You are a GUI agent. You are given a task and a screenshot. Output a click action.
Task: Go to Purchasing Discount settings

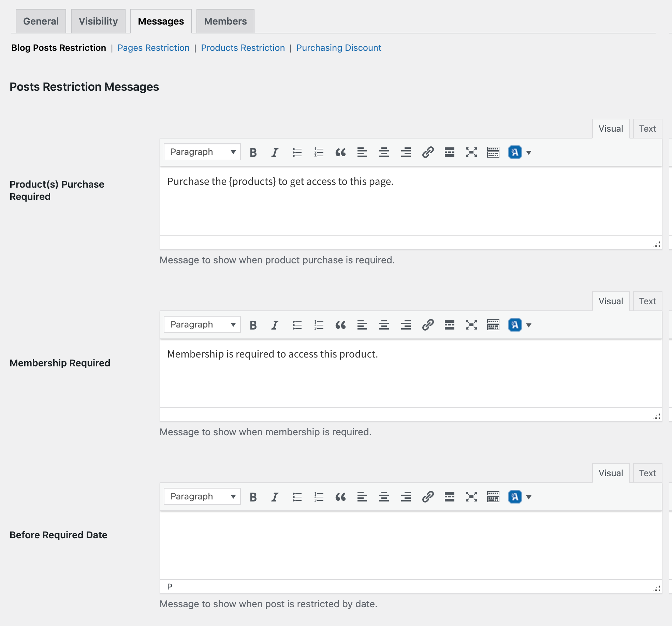pos(338,48)
